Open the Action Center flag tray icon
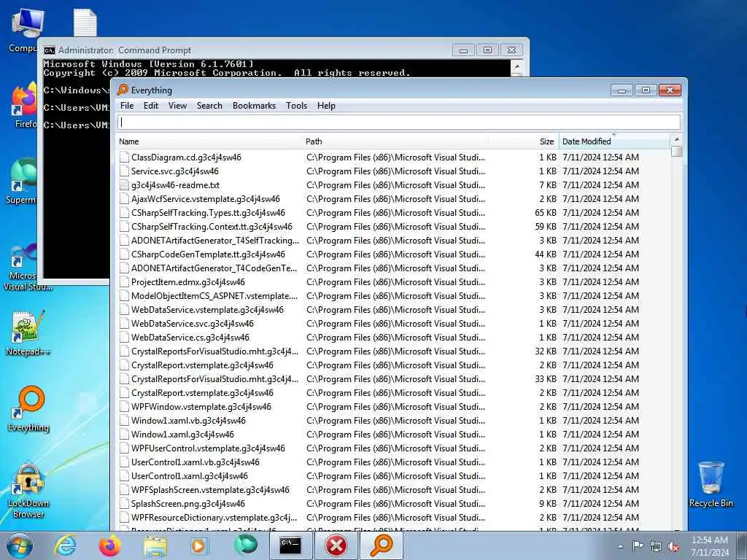Image resolution: width=747 pixels, height=560 pixels. pyautogui.click(x=638, y=545)
